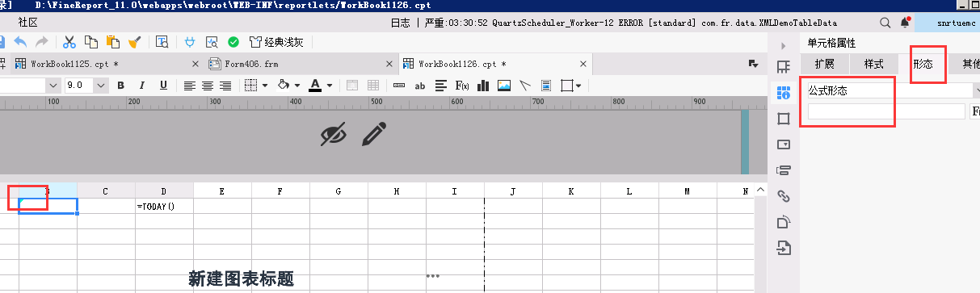980x293 pixels.
Task: Insert slash diagonal line icon
Action: click(x=525, y=85)
